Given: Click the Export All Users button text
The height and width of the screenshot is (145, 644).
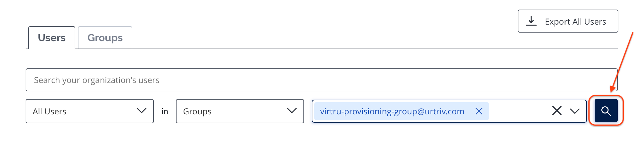Looking at the screenshot, I should tap(575, 22).
